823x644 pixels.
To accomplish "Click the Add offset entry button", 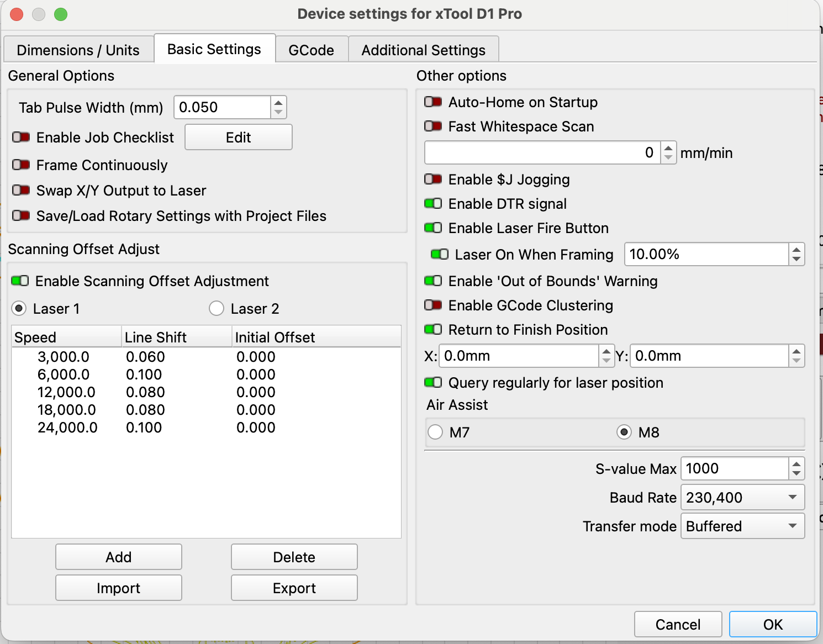I will coord(119,557).
